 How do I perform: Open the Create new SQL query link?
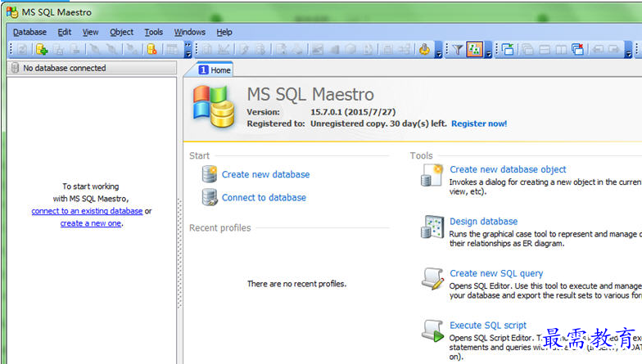[x=496, y=273]
